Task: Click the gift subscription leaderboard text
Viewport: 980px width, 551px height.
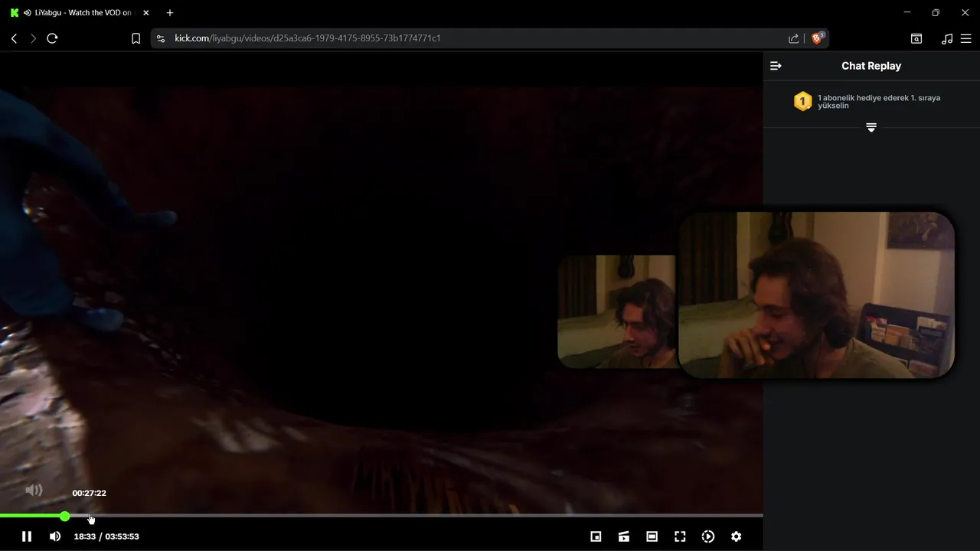Action: [878, 101]
